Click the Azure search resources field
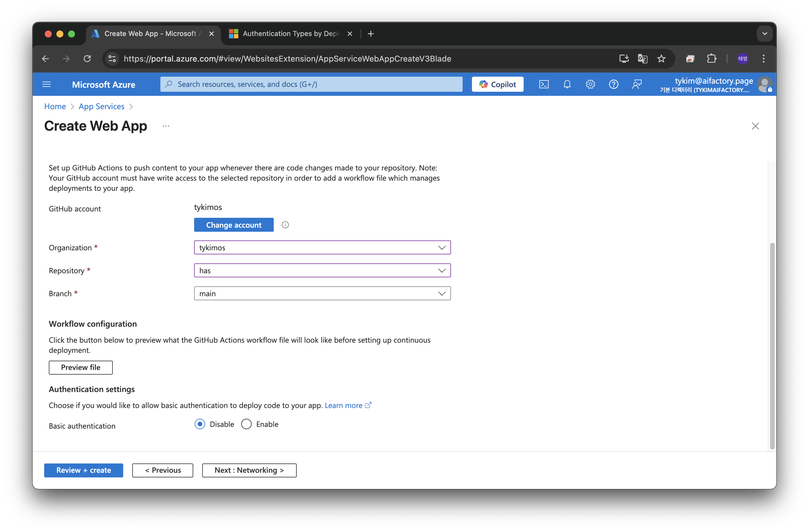The height and width of the screenshot is (532, 809). pyautogui.click(x=311, y=84)
